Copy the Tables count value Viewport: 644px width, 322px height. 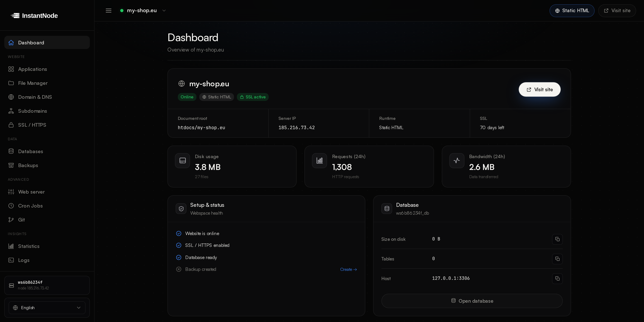[557, 259]
